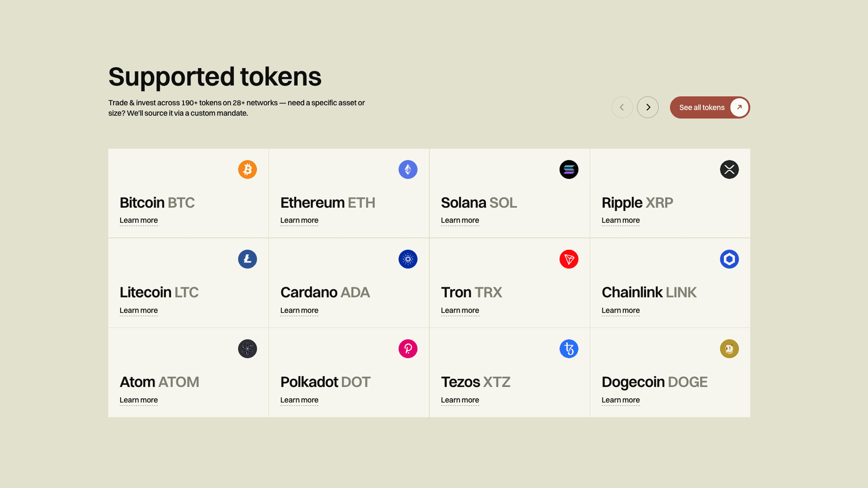868x488 pixels.
Task: Click the Polkadot pink logo icon
Action: tap(408, 349)
